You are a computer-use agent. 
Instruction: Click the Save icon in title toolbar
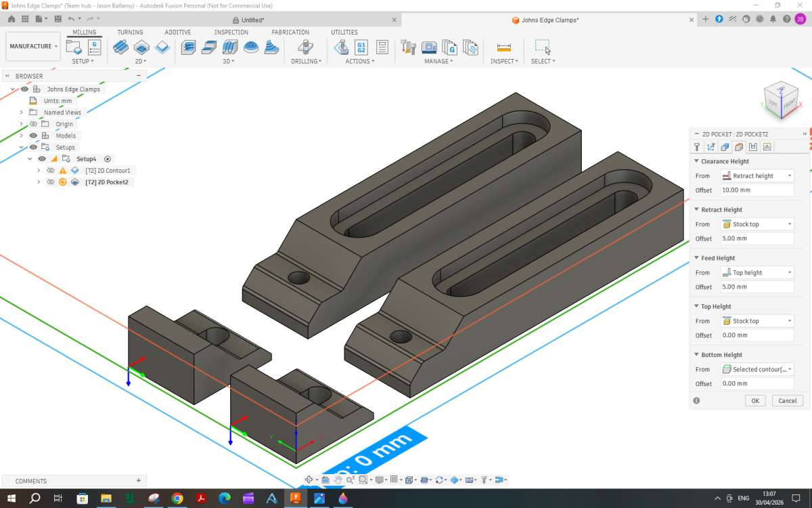click(x=58, y=19)
